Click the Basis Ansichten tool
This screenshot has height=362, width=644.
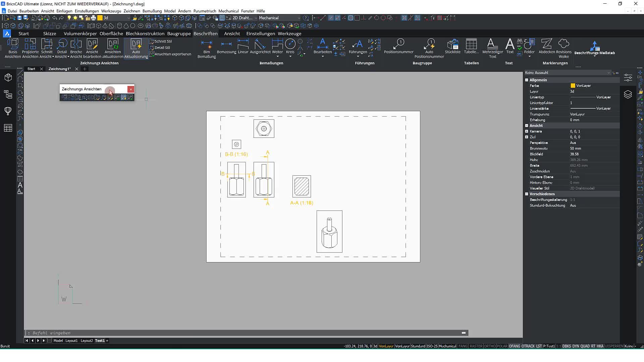(x=13, y=48)
